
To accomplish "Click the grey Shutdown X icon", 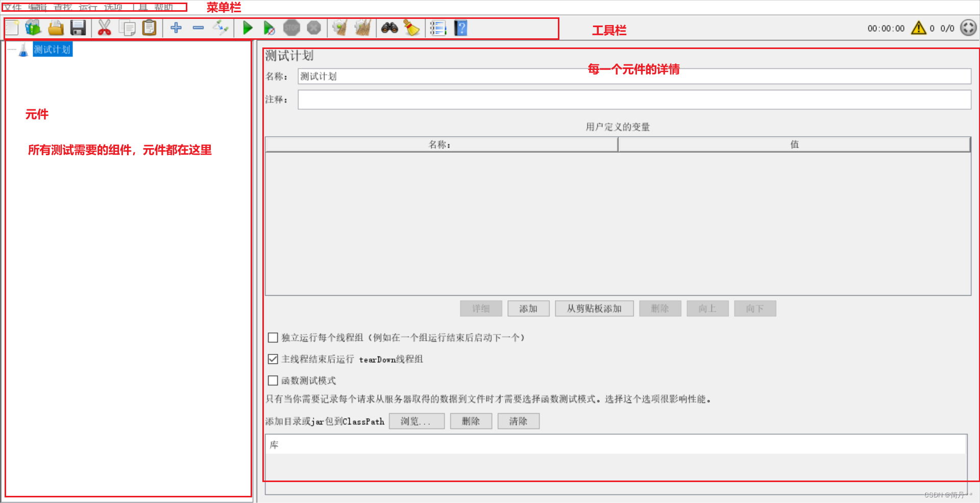I will click(x=314, y=28).
